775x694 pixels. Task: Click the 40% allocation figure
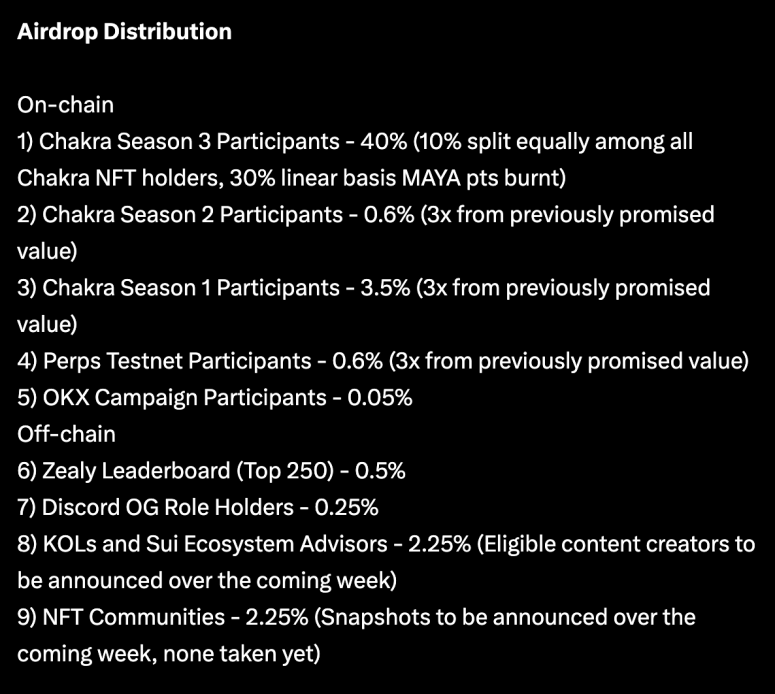(384, 142)
